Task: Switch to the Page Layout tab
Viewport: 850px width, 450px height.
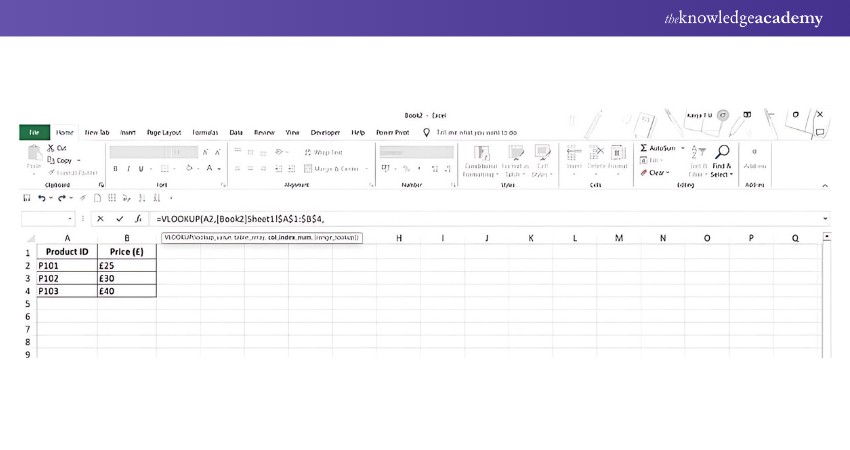Action: [x=164, y=132]
